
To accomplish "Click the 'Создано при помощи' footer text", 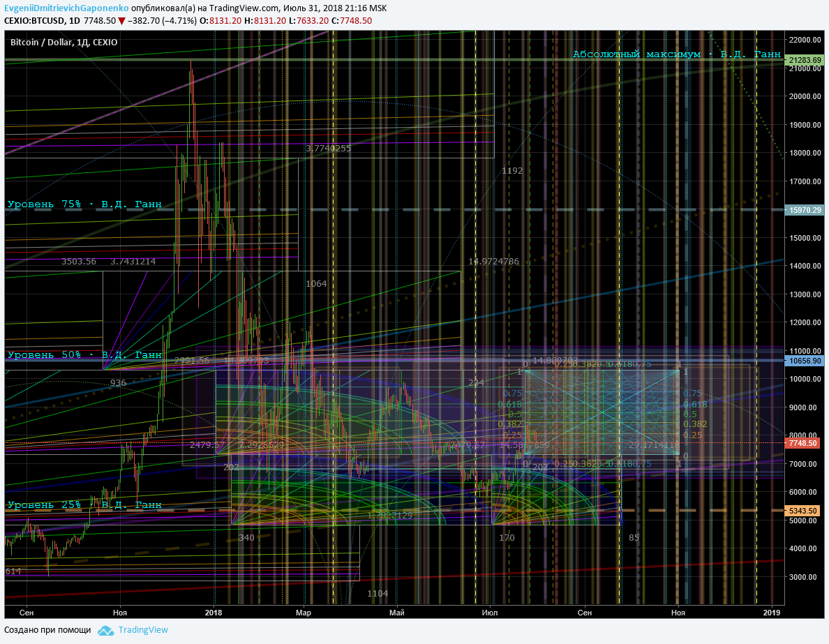I will pos(47,630).
